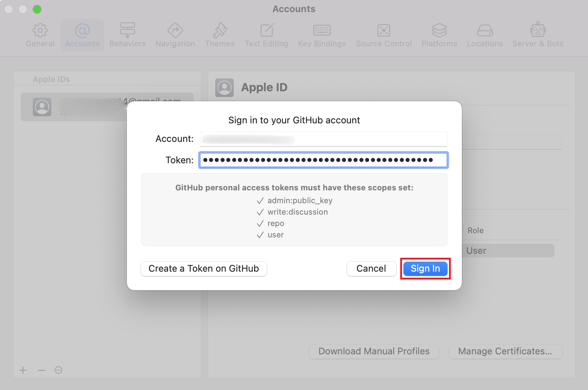This screenshot has height=390, width=588.
Task: Remove selected account with minus button
Action: point(41,370)
